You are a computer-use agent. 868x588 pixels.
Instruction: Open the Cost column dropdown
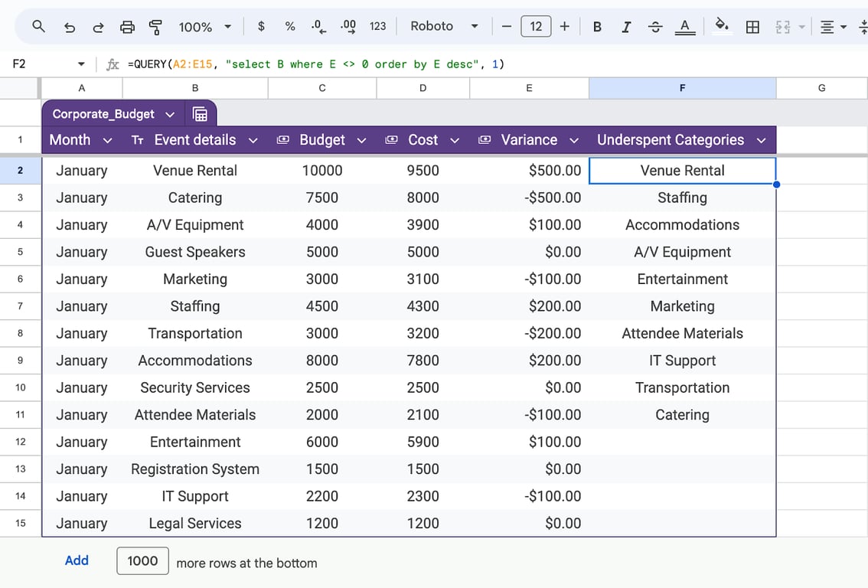(x=455, y=141)
